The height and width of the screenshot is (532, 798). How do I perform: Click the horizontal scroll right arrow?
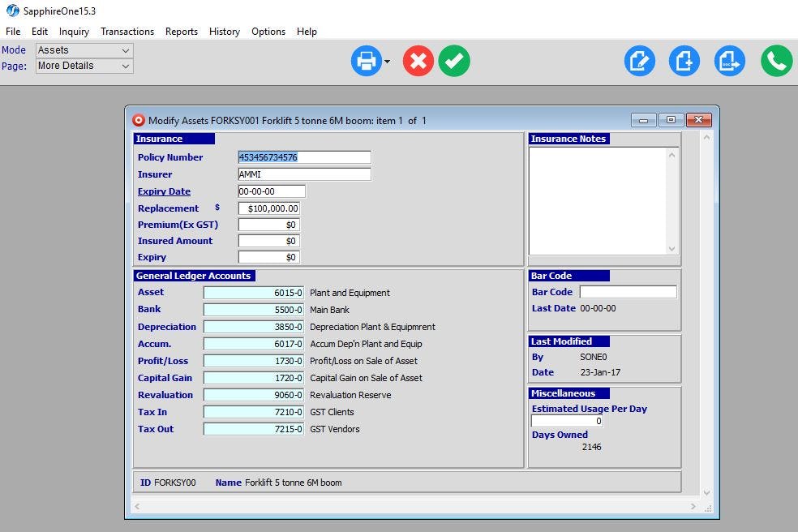693,507
